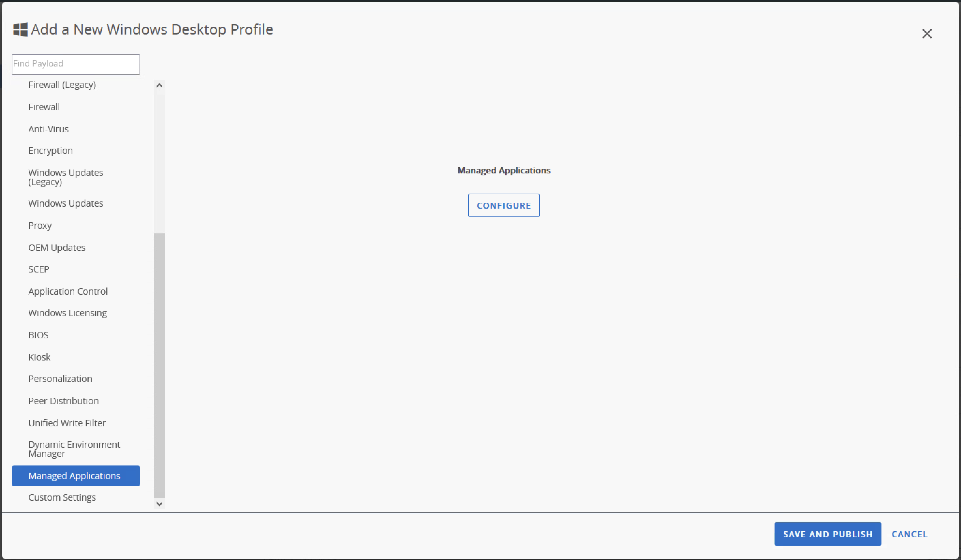Cancel the profile creation

pos(909,534)
